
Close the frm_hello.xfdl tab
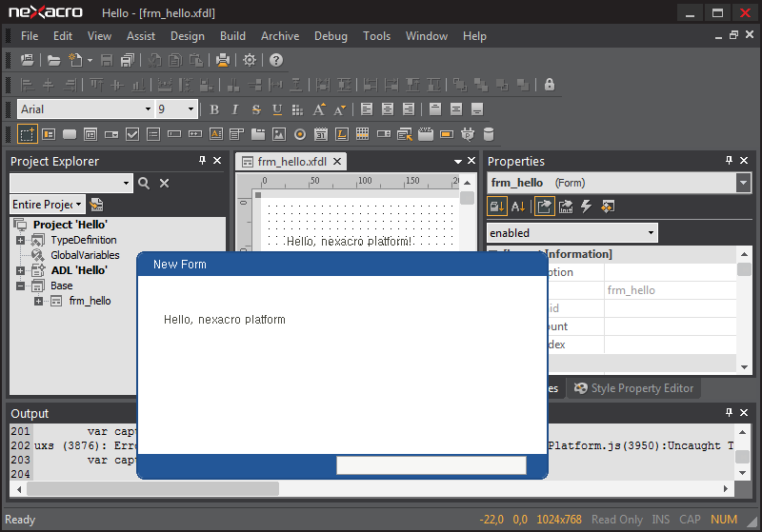337,162
